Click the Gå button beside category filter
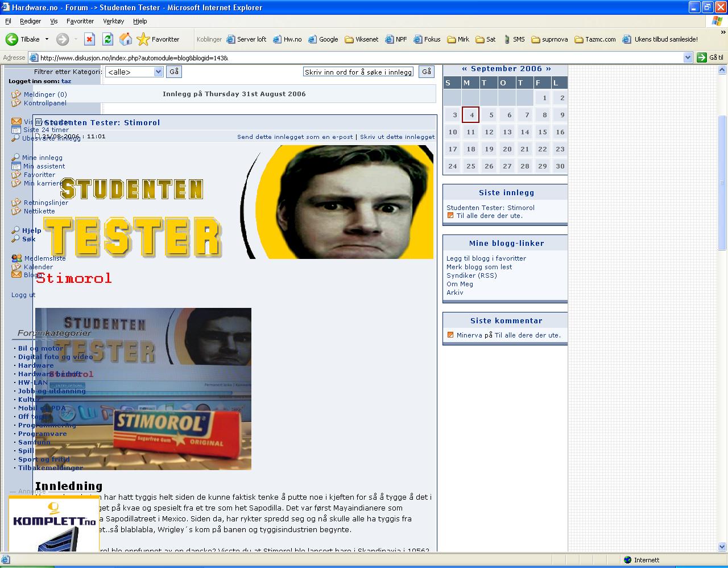 pos(174,72)
